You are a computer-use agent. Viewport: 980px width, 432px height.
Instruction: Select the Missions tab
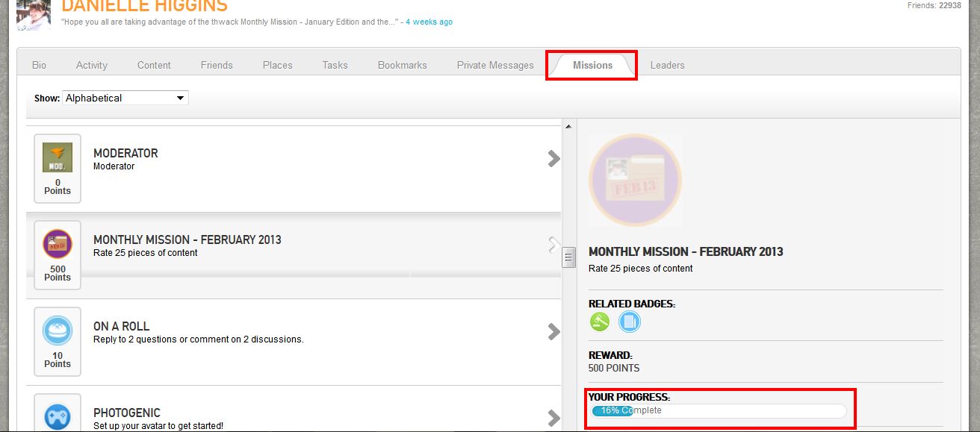pos(592,65)
